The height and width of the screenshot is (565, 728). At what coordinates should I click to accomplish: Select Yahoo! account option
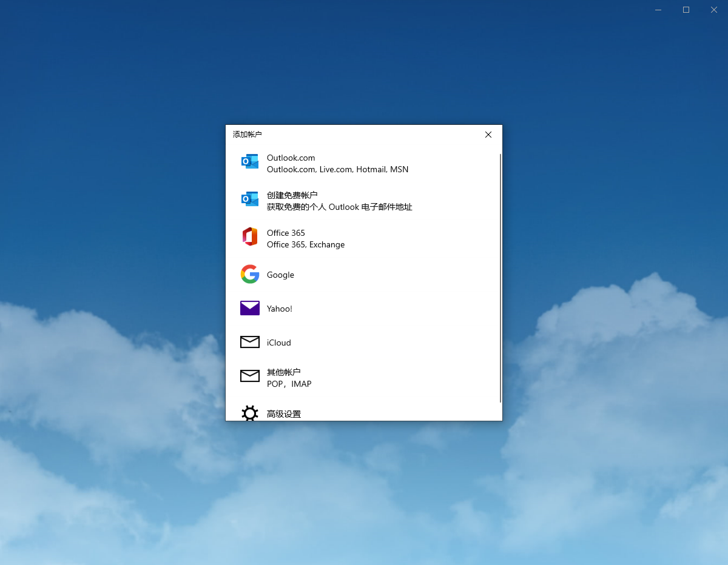click(280, 309)
